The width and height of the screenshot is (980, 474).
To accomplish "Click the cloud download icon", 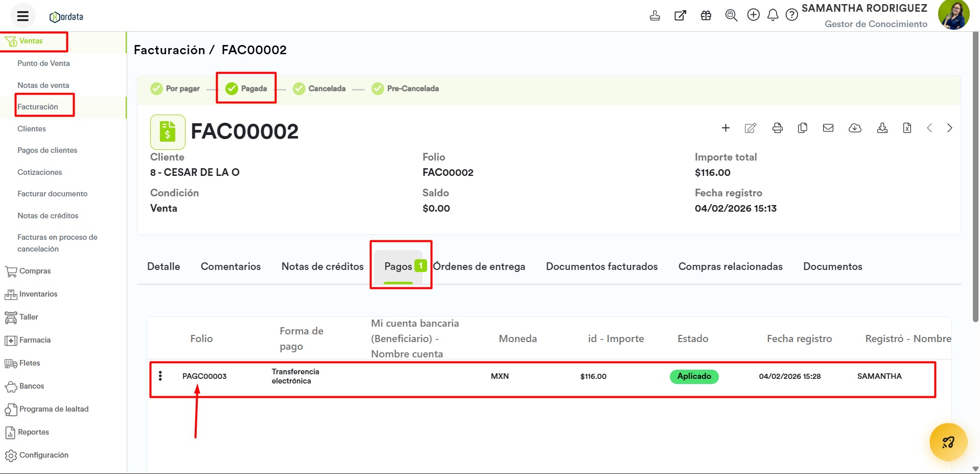I will [855, 128].
